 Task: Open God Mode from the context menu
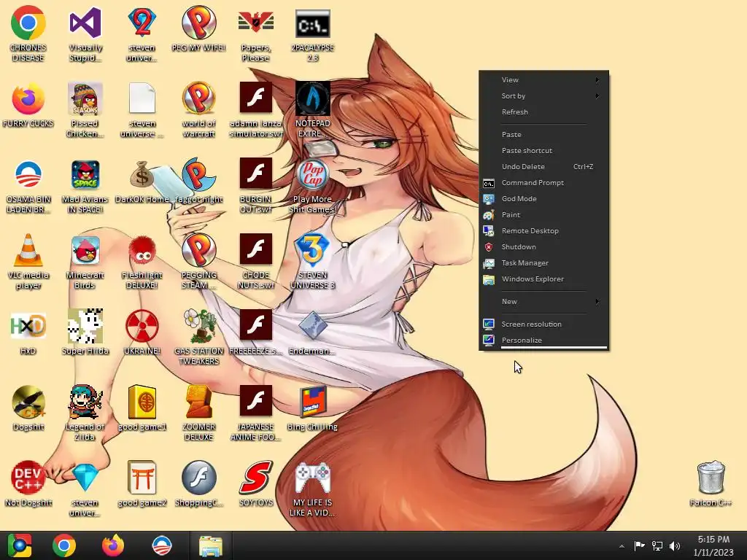[x=543, y=198]
